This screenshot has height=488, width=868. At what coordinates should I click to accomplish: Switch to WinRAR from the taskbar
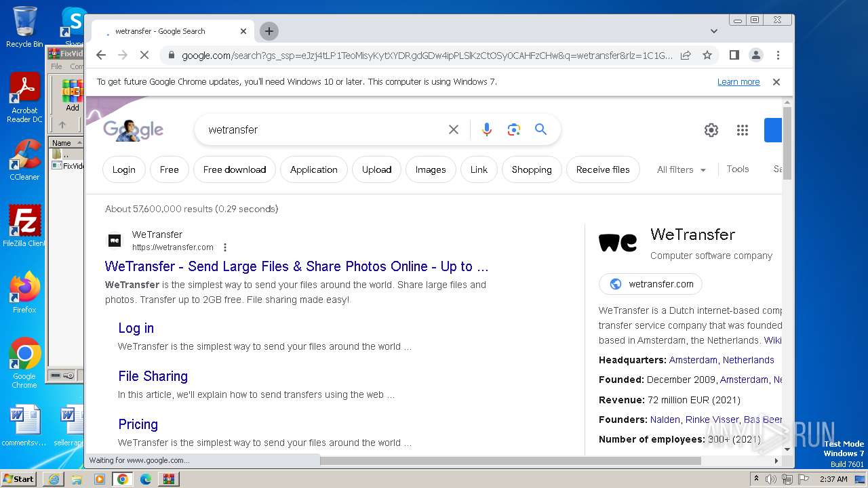(x=169, y=479)
